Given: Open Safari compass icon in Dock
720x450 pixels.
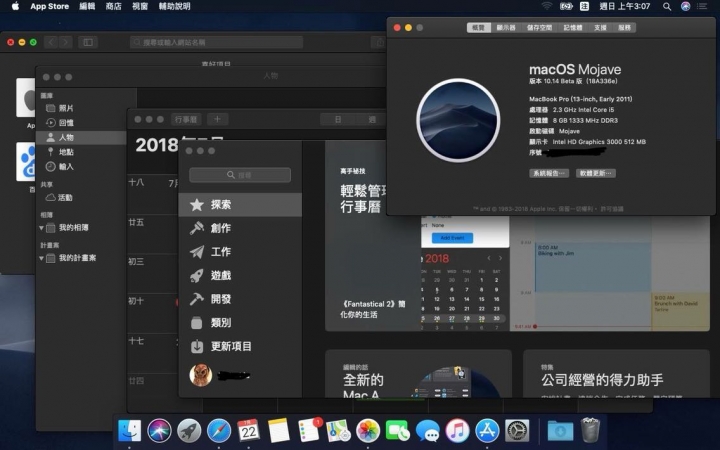Looking at the screenshot, I should tap(219, 431).
